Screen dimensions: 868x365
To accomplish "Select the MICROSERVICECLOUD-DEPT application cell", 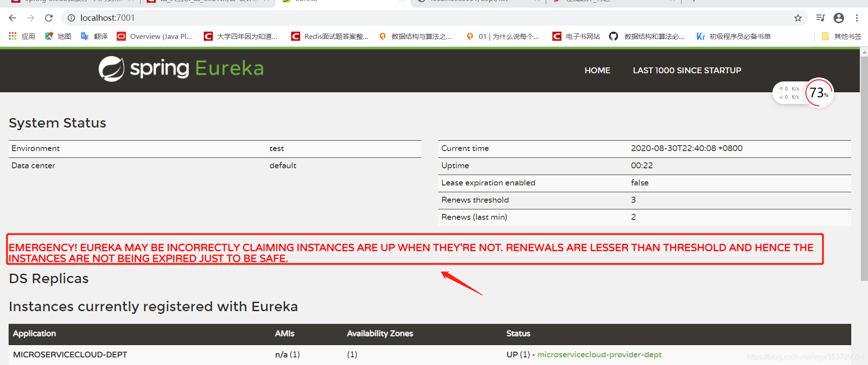I will click(70, 355).
